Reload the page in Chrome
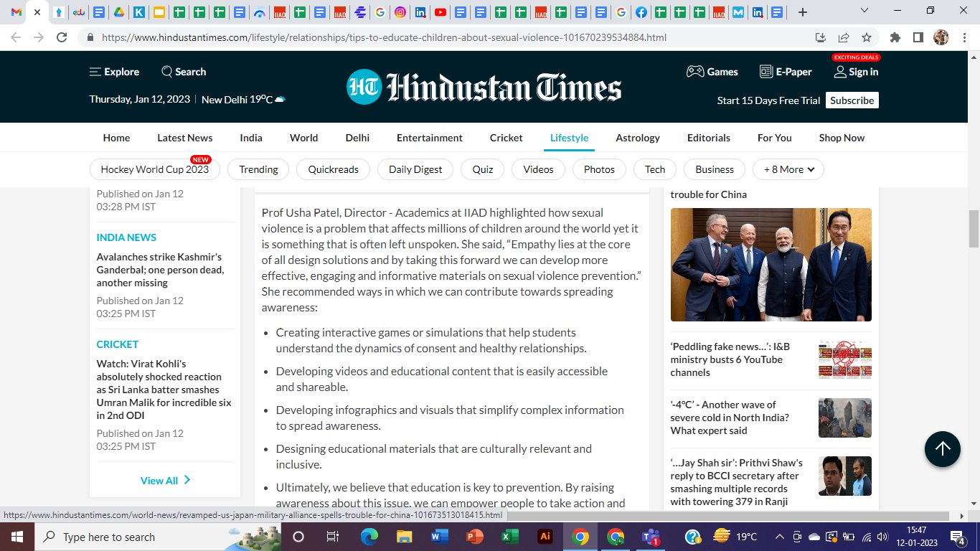Viewport: 980px width, 551px height. (62, 37)
